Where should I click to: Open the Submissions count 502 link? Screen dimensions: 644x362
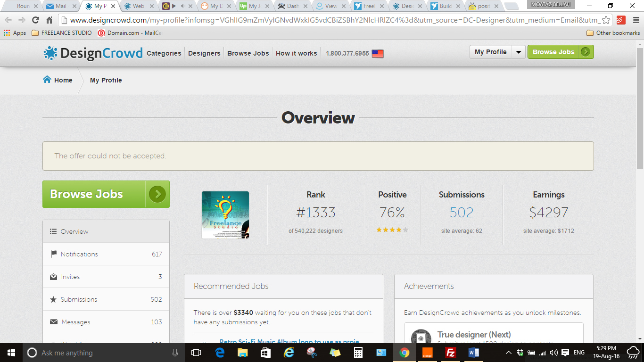coord(461,213)
